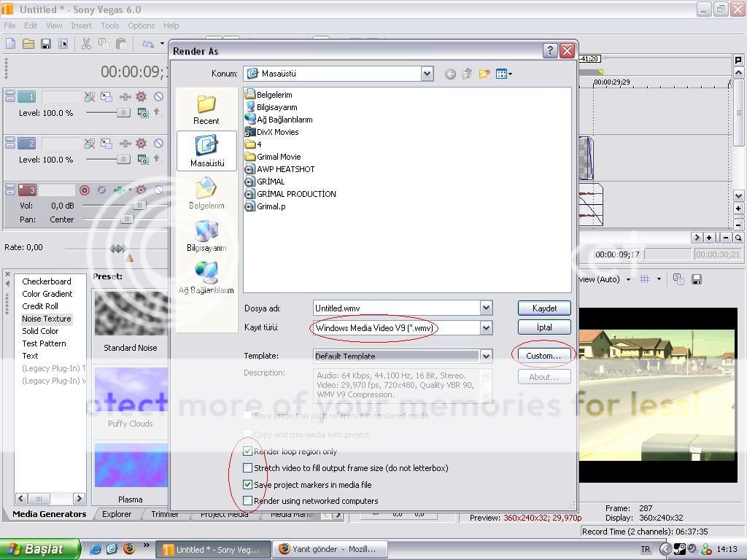Open the Undo history dropdown arrow
Screen dimensions: 747x560
pyautogui.click(x=162, y=44)
